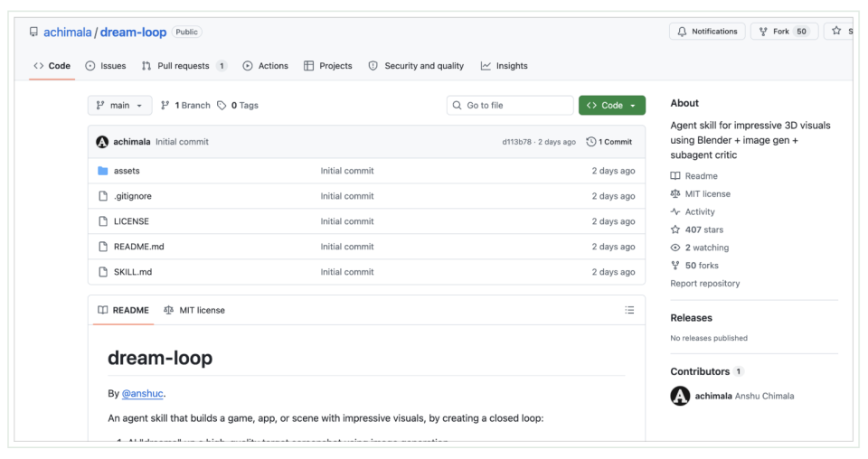Image resolution: width=868 pixels, height=459 pixels.
Task: Click the achimala contributor avatar
Action: [680, 396]
